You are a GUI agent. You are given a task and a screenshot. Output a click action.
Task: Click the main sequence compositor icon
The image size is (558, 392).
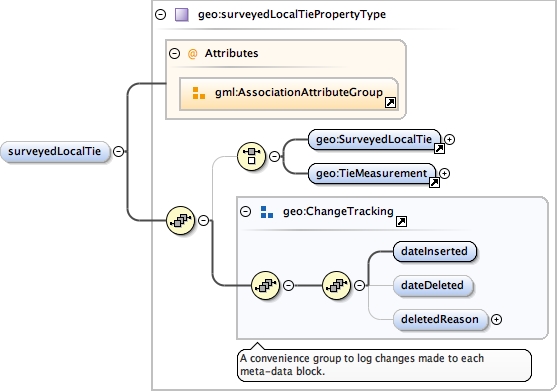pyautogui.click(x=180, y=220)
